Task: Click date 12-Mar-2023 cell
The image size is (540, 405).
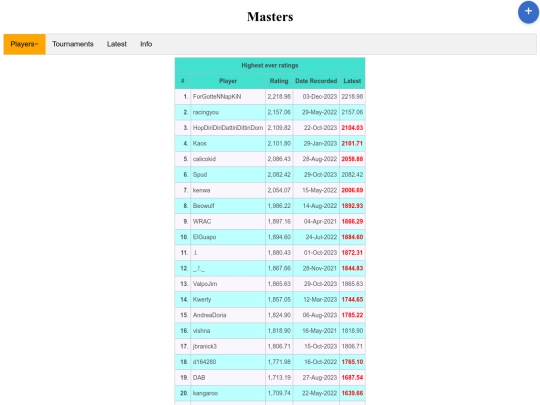Action: [x=316, y=300]
